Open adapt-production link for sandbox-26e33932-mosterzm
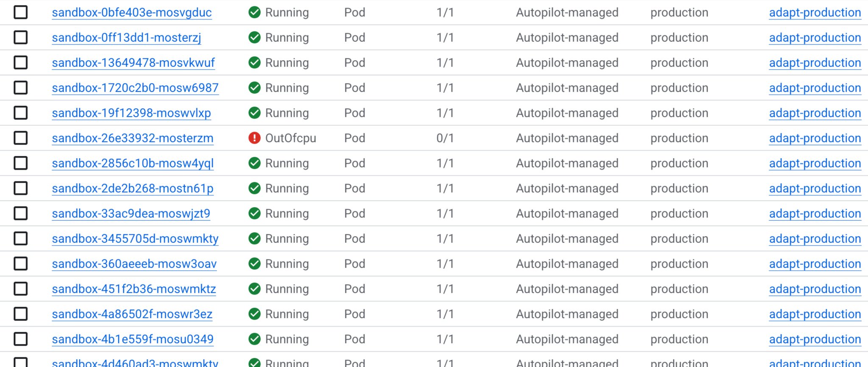This screenshot has height=367, width=868. click(815, 138)
